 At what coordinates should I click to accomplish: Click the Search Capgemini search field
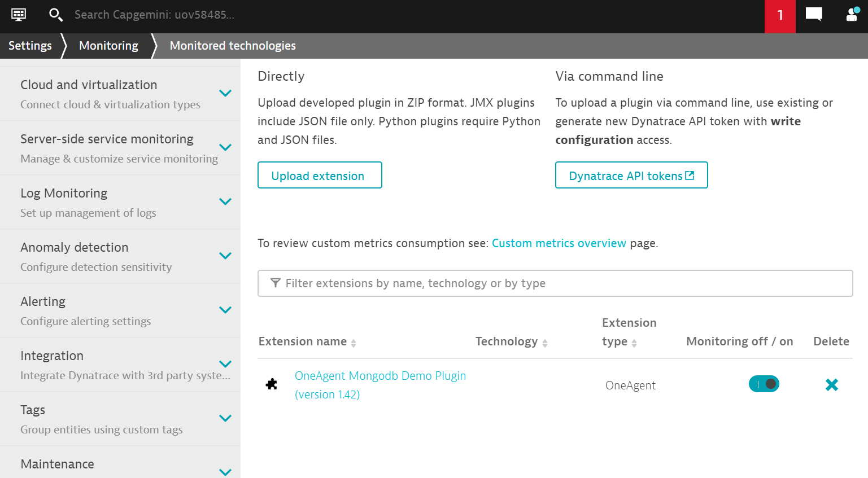tap(154, 15)
